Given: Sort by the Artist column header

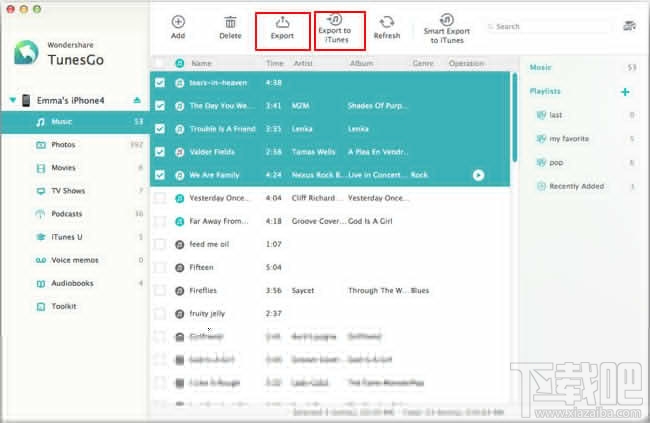Looking at the screenshot, I should click(303, 63).
